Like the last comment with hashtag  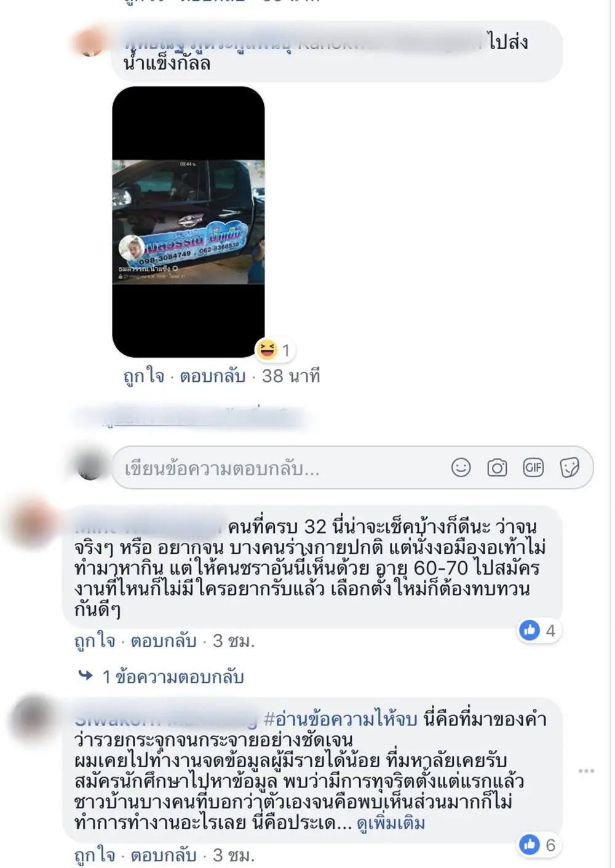[95, 855]
